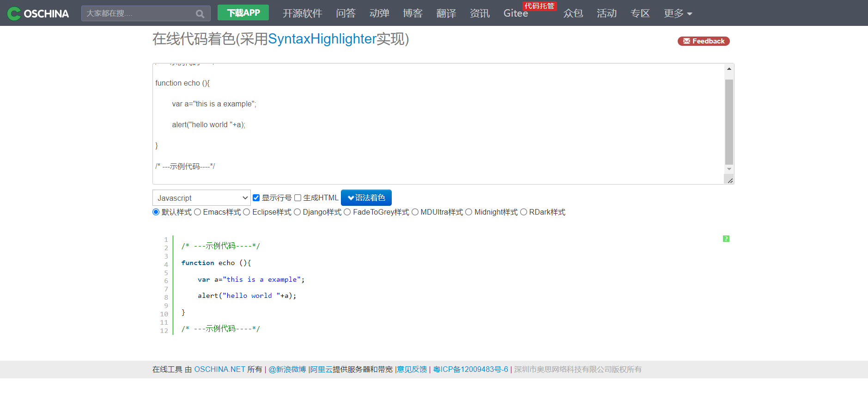The image size is (868, 395).
Task: Click the textarea scroll up arrow
Action: (729, 69)
